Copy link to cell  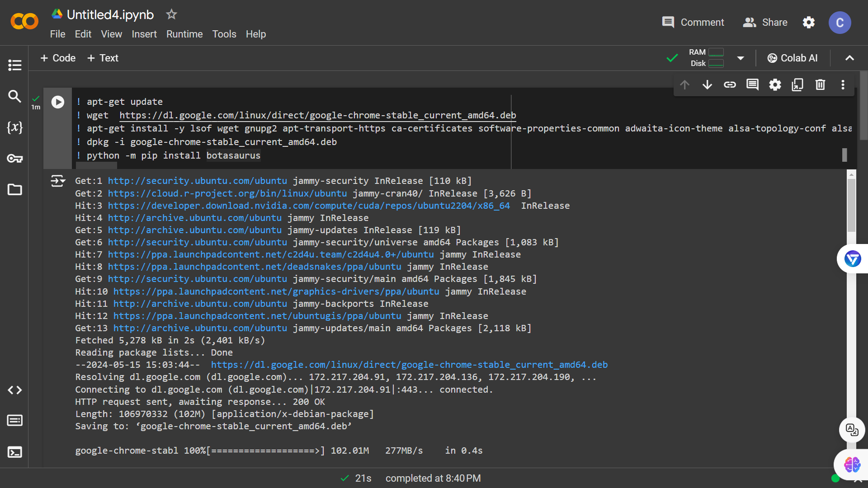click(x=730, y=85)
